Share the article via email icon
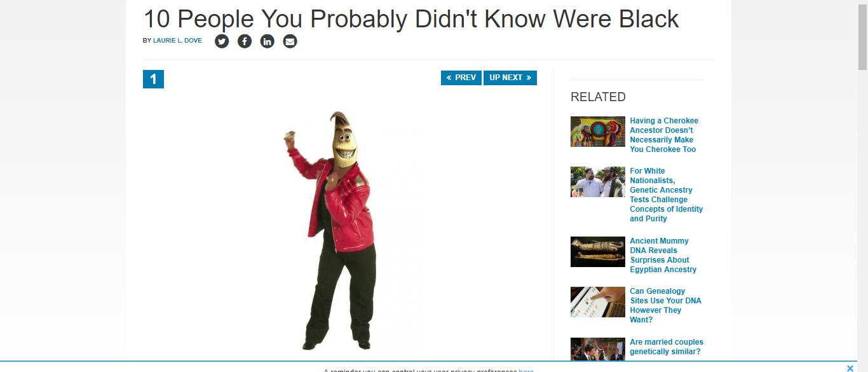 click(290, 41)
